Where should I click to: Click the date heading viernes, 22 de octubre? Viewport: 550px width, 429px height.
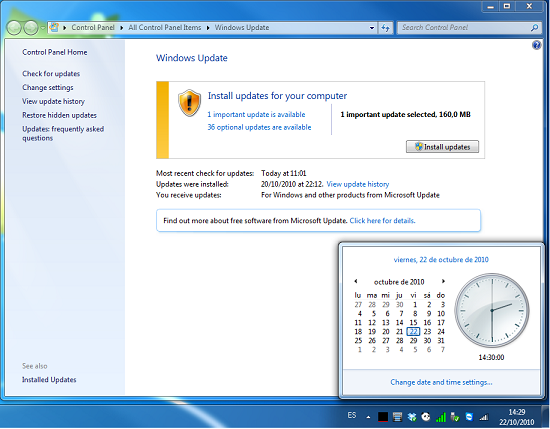pos(441,260)
